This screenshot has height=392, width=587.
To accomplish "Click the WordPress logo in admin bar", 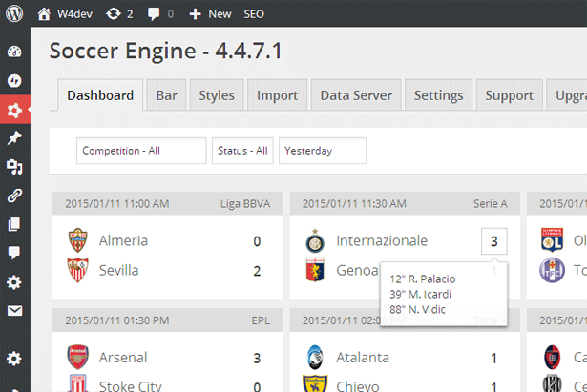I will point(15,14).
